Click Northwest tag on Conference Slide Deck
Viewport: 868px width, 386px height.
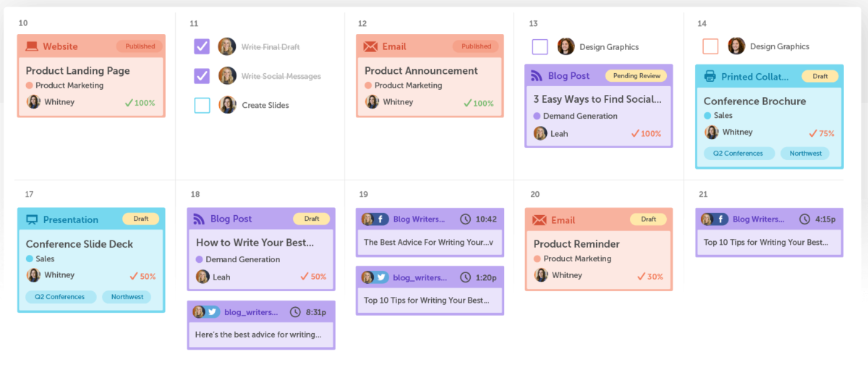coord(127,296)
